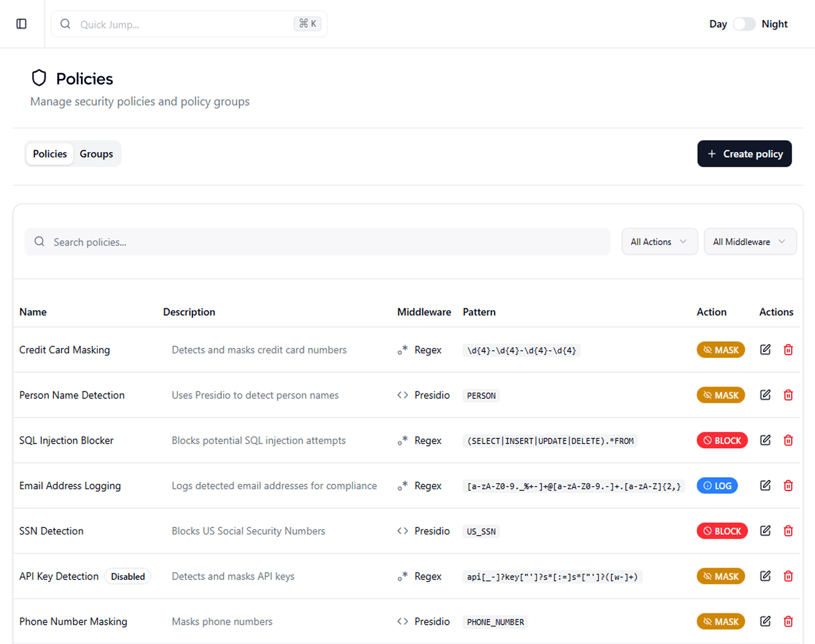
Task: Click the magnifier icon in Search policies
Action: coord(39,241)
